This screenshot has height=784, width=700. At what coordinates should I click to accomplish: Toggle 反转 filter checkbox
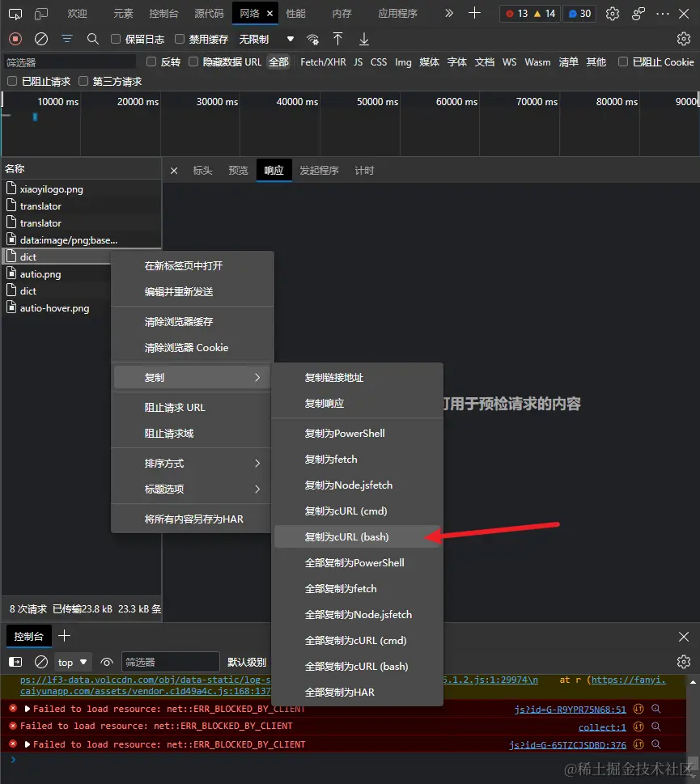[151, 61]
